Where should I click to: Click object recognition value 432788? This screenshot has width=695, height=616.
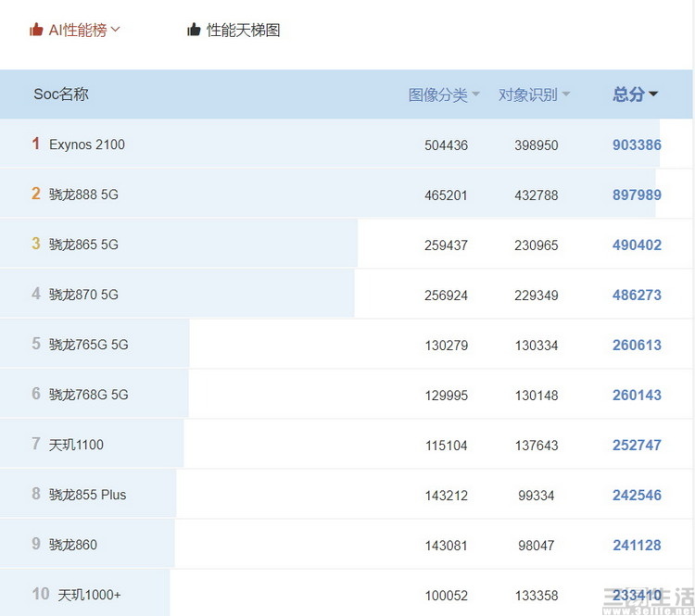537,195
